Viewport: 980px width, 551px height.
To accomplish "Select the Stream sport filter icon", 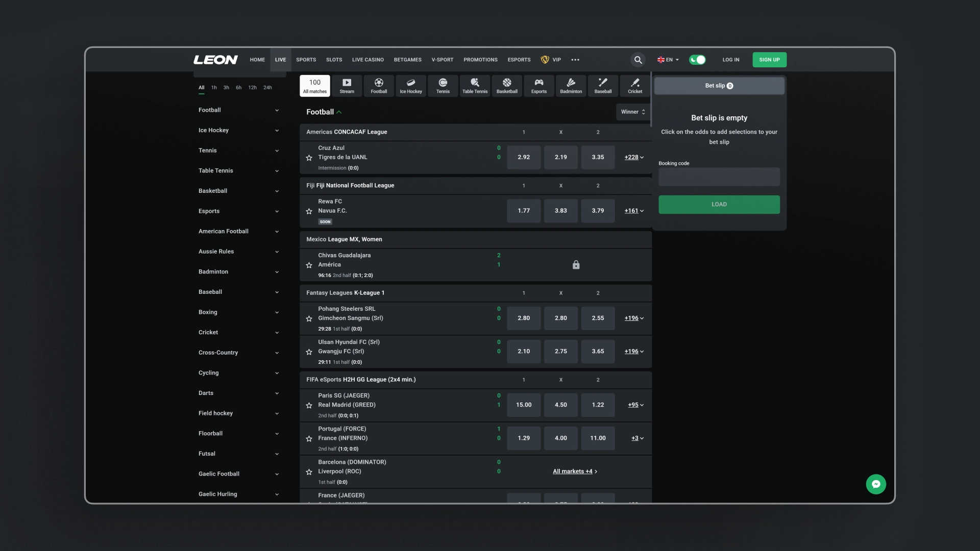I will [347, 86].
